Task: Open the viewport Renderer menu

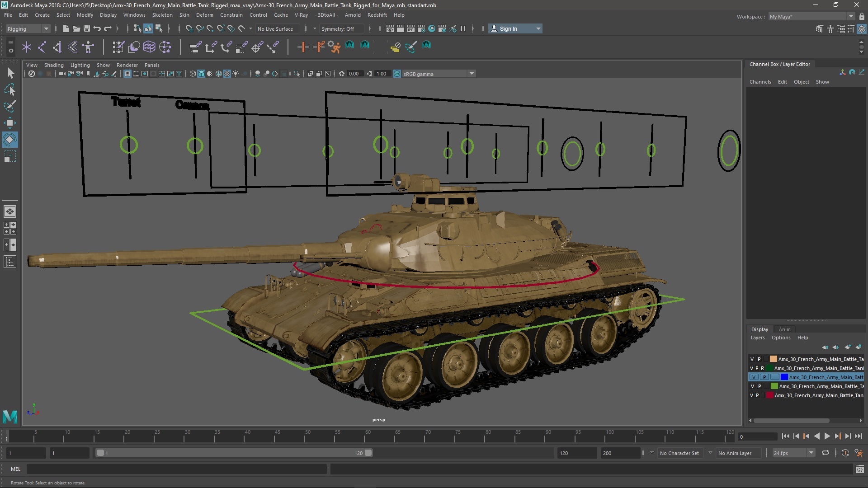Action: 127,65
